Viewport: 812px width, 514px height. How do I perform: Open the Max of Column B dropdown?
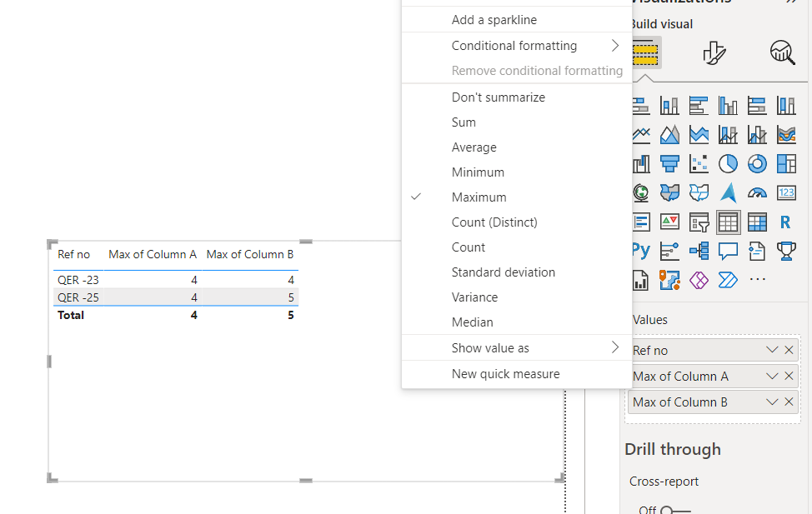pyautogui.click(x=772, y=402)
